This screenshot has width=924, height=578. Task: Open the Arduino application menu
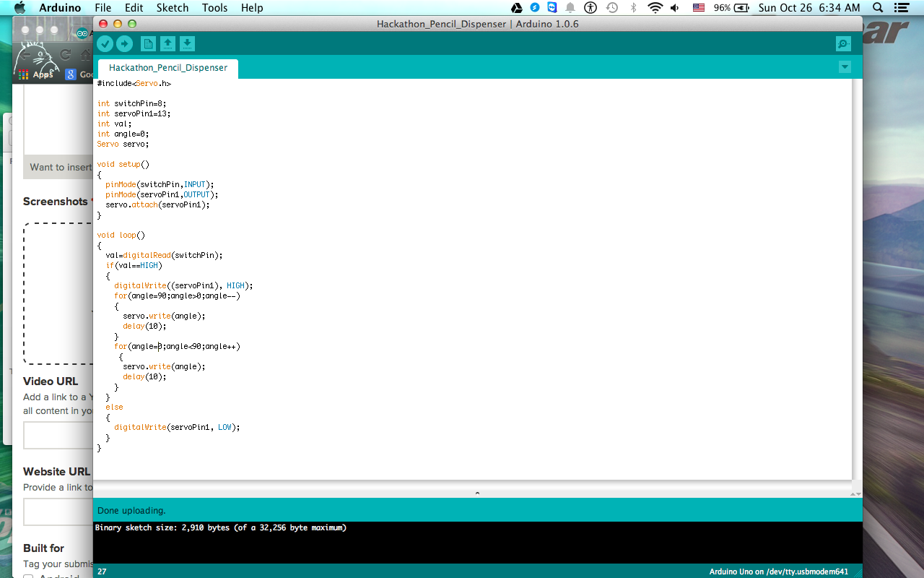click(x=60, y=8)
